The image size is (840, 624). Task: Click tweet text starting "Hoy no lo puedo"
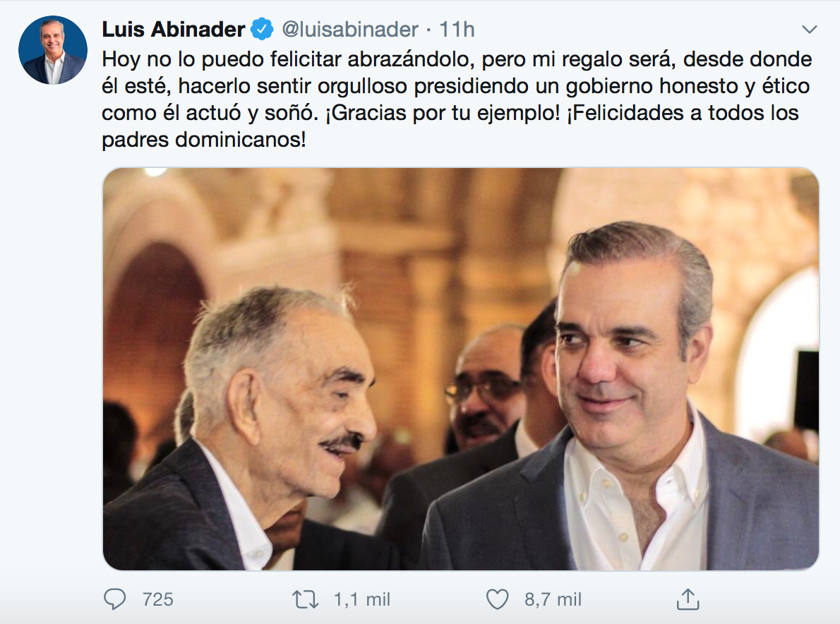pos(457,99)
